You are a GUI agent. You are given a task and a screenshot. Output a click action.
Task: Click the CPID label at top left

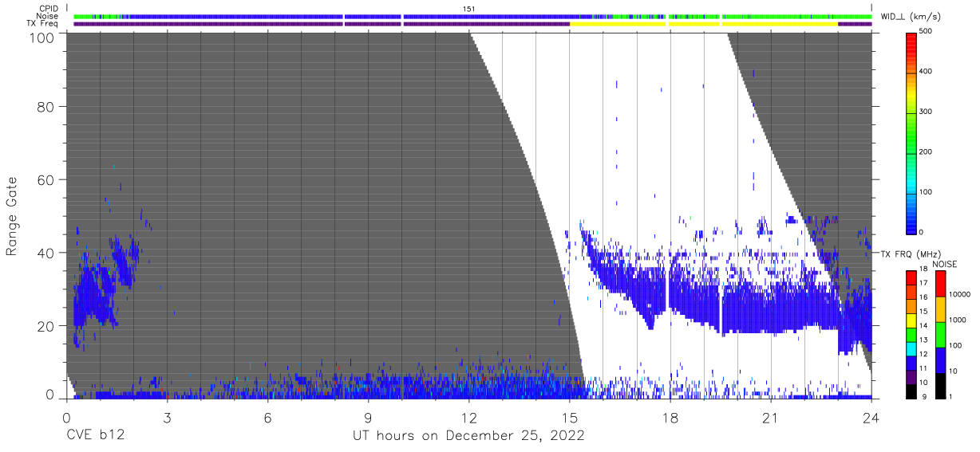(49, 9)
